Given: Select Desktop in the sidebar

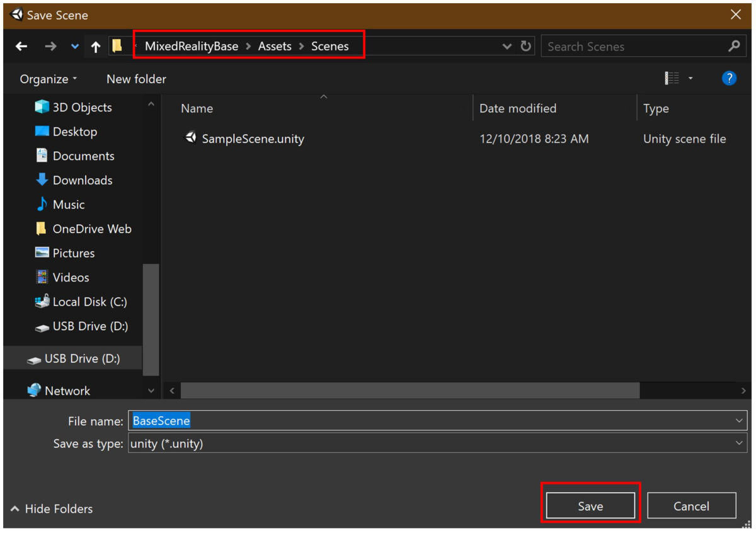Looking at the screenshot, I should click(74, 132).
